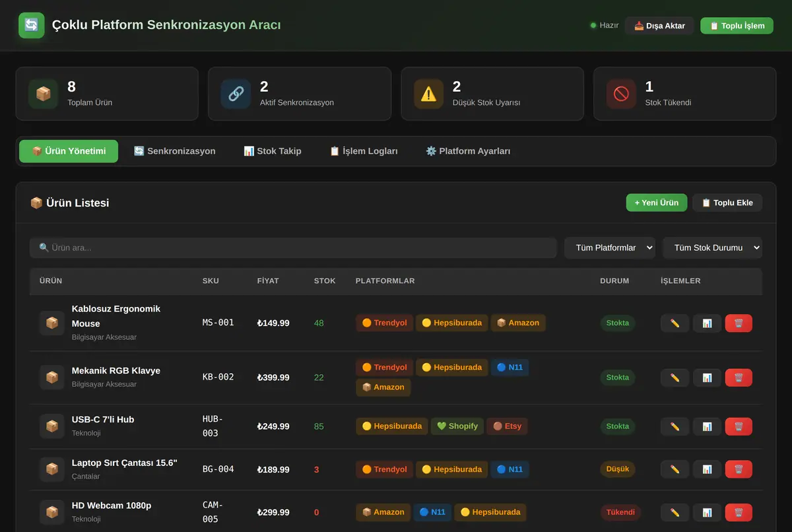The height and width of the screenshot is (532, 792).
Task: Click the Tükendi status badge
Action: pos(621,512)
